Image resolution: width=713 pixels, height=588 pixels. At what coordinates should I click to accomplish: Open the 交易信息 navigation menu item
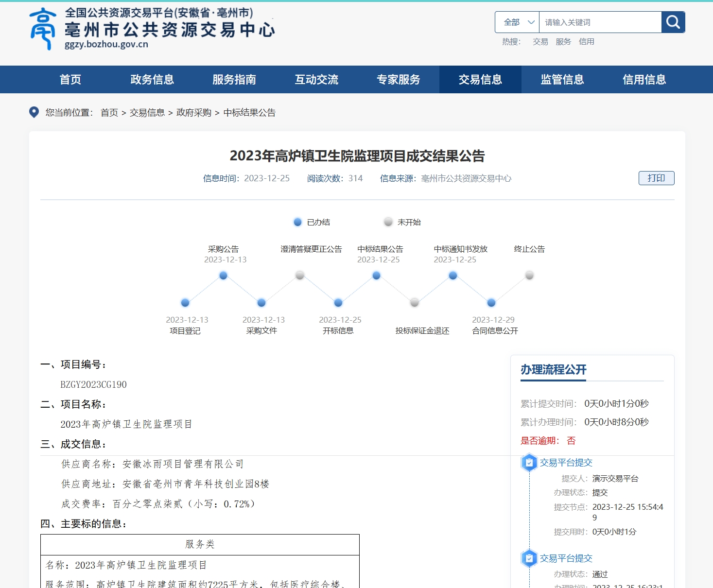click(480, 80)
